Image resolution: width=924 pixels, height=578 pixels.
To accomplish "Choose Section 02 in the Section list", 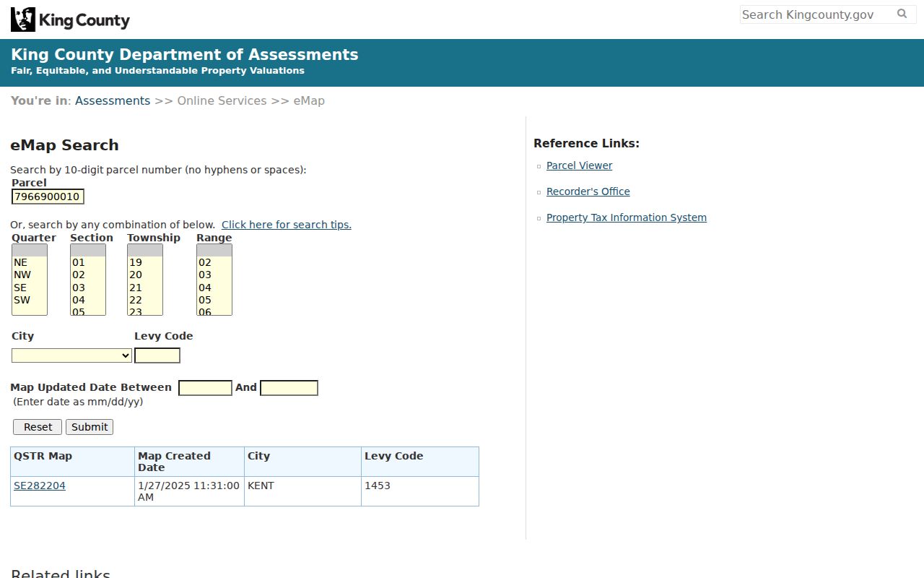I will [x=88, y=275].
